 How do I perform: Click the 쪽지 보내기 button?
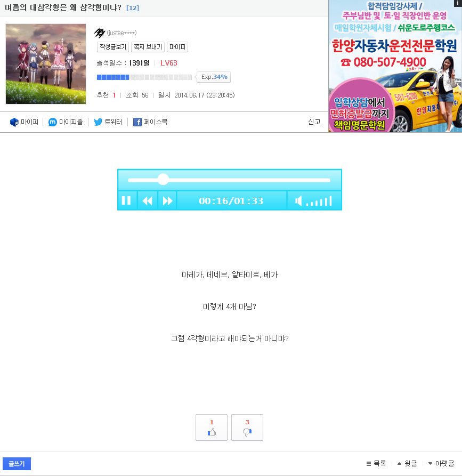click(x=148, y=47)
